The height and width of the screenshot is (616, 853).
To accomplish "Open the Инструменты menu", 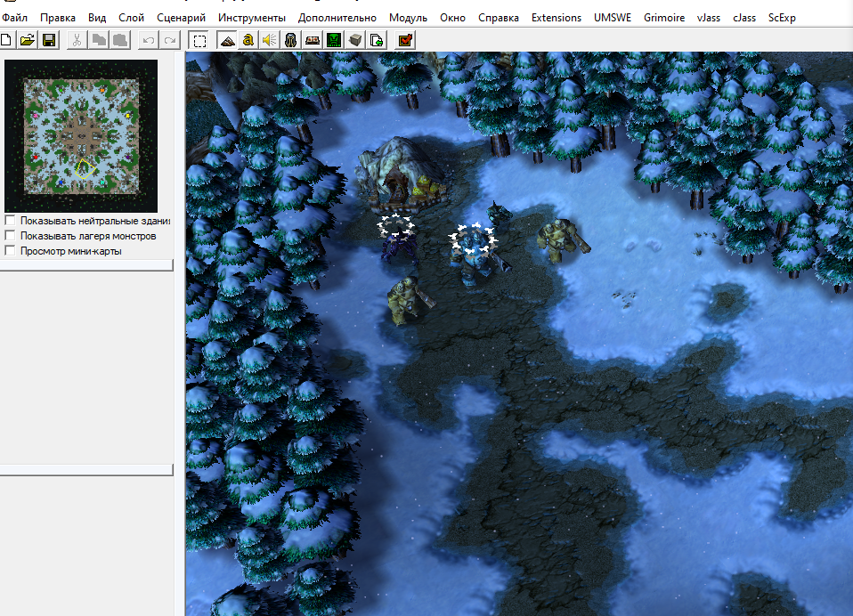I will point(252,18).
